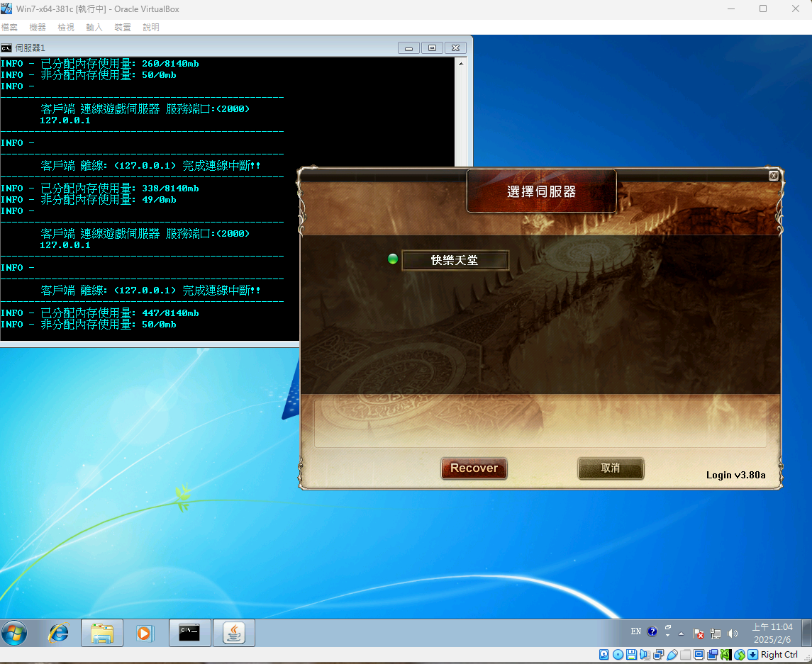
Task: Minimize the VirtualBox window
Action: (730, 9)
